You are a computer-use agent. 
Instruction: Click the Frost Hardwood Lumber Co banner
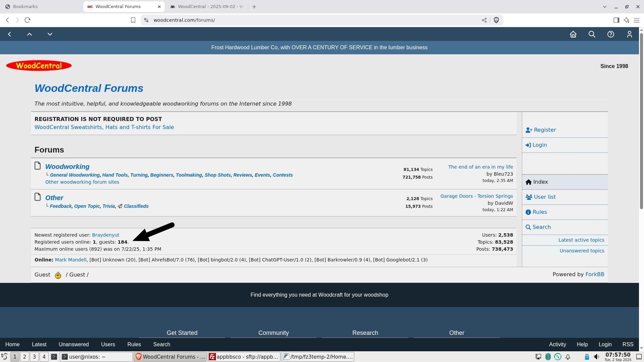pos(319,48)
